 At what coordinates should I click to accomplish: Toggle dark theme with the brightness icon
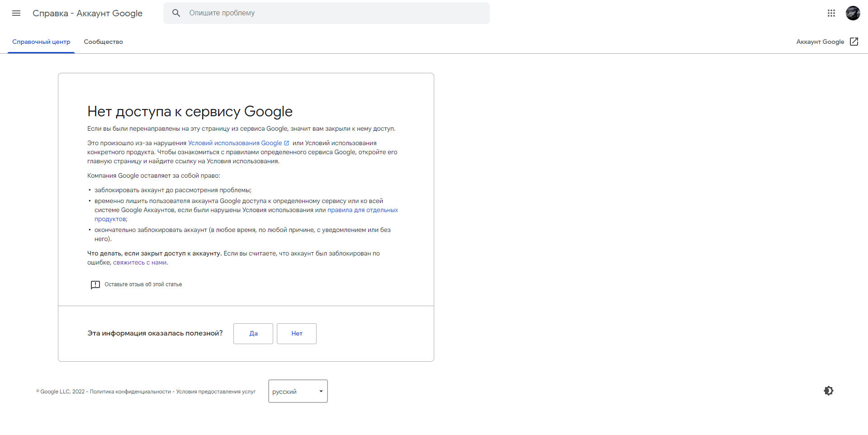click(x=829, y=391)
